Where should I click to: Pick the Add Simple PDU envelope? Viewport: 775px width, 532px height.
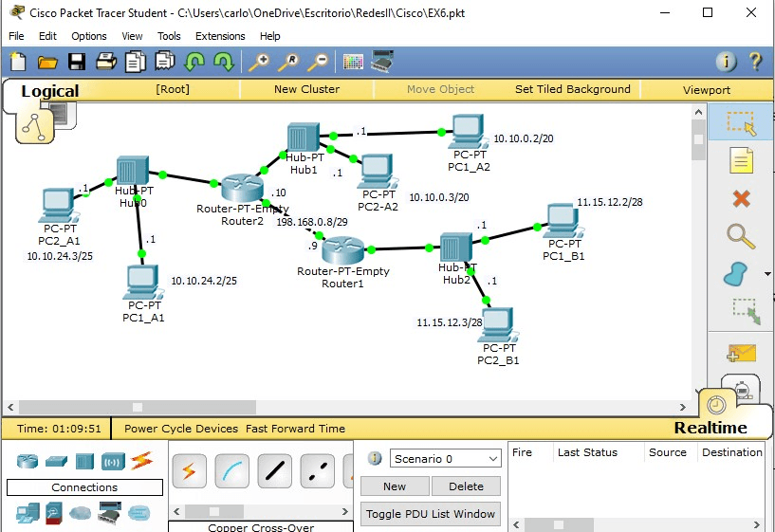(741, 353)
